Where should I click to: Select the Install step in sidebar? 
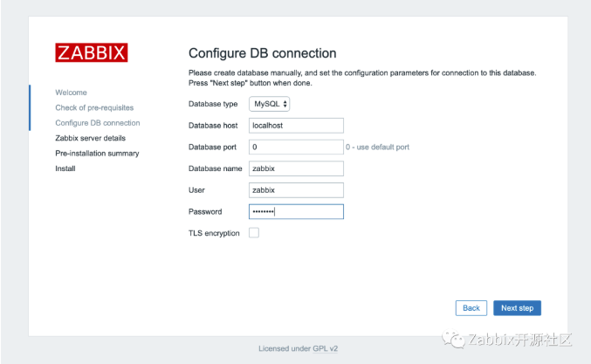pos(65,168)
